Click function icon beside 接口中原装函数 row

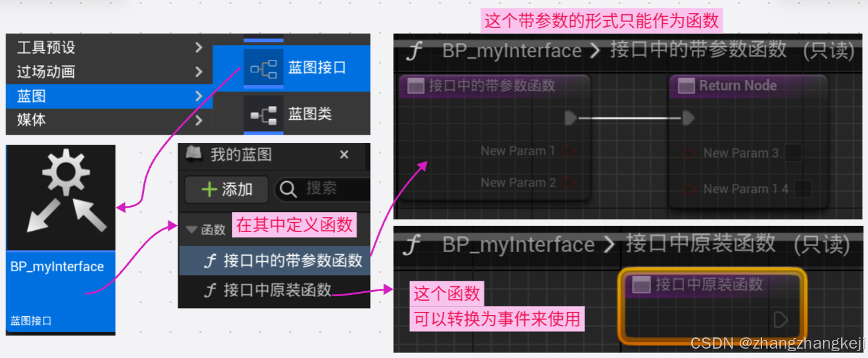click(210, 290)
